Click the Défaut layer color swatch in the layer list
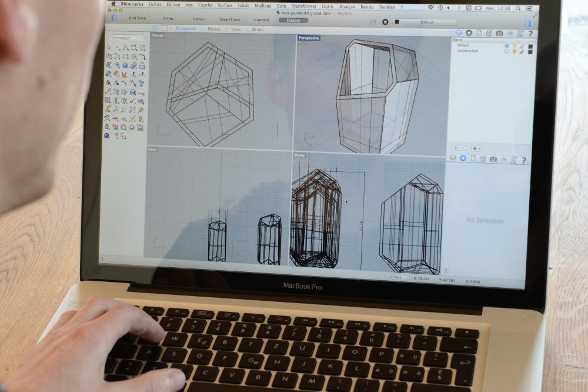Screen dimensions: 588x392 530,46
